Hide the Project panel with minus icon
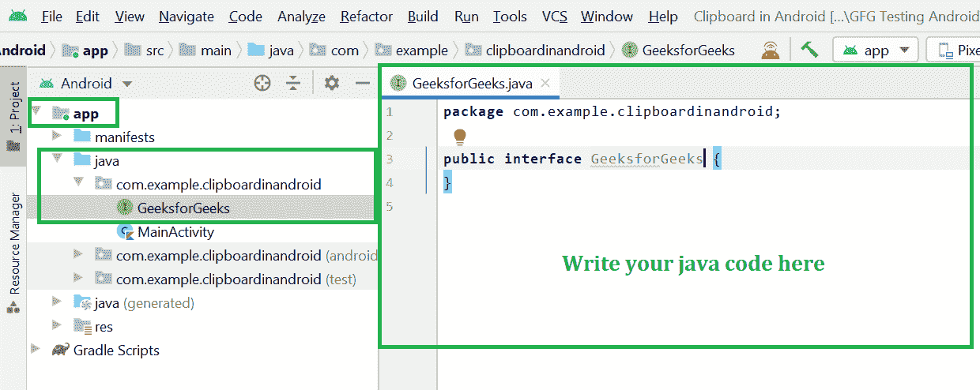Viewport: 980px width, 390px height. coord(362,83)
